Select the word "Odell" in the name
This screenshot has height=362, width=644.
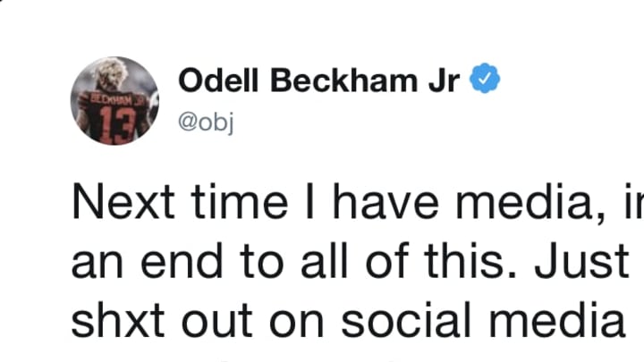[218, 80]
